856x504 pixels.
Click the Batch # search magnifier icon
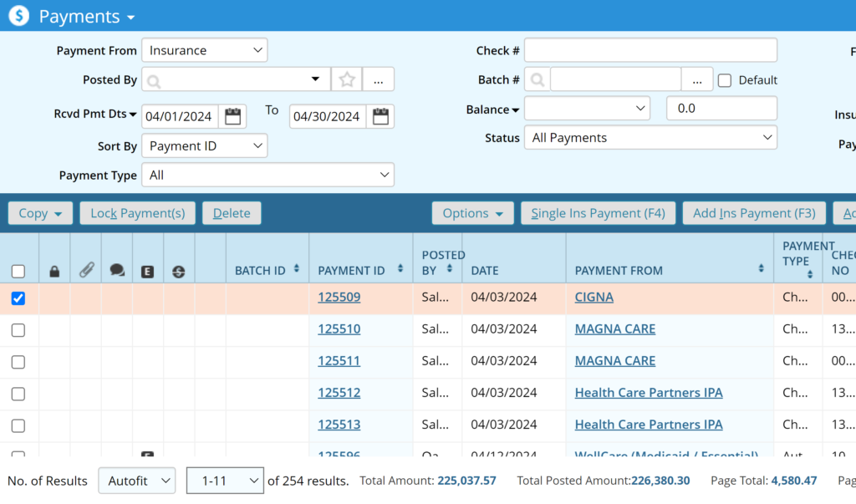538,80
